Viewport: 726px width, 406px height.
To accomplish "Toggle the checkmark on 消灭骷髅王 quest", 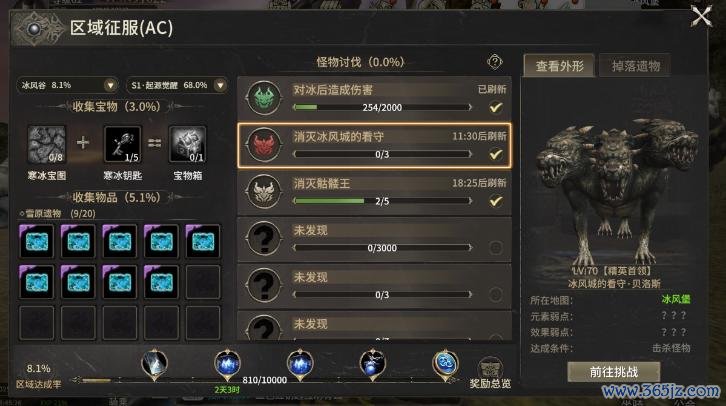I will click(x=495, y=201).
